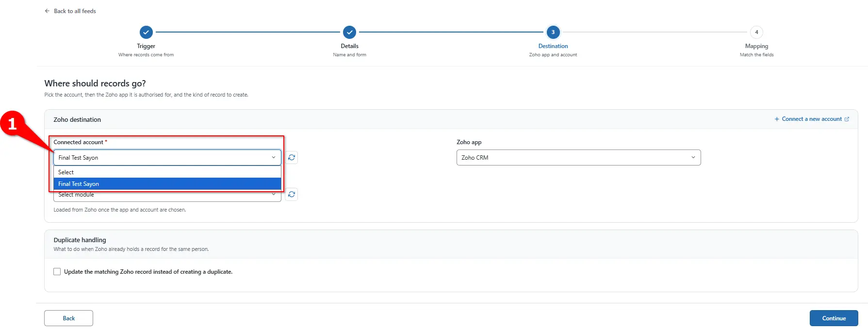Click the Trigger step label
This screenshot has width=868, height=331.
(146, 46)
